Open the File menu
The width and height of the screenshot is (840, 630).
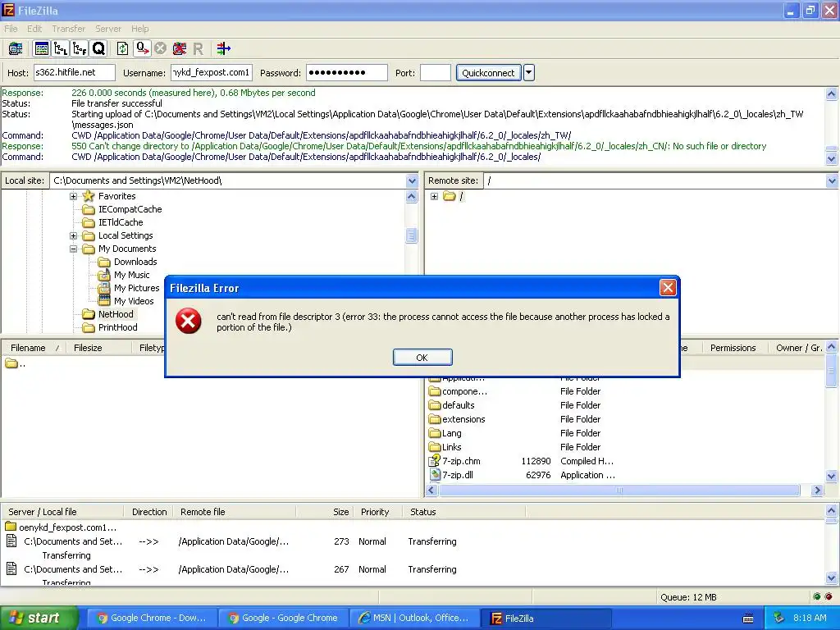(x=11, y=29)
